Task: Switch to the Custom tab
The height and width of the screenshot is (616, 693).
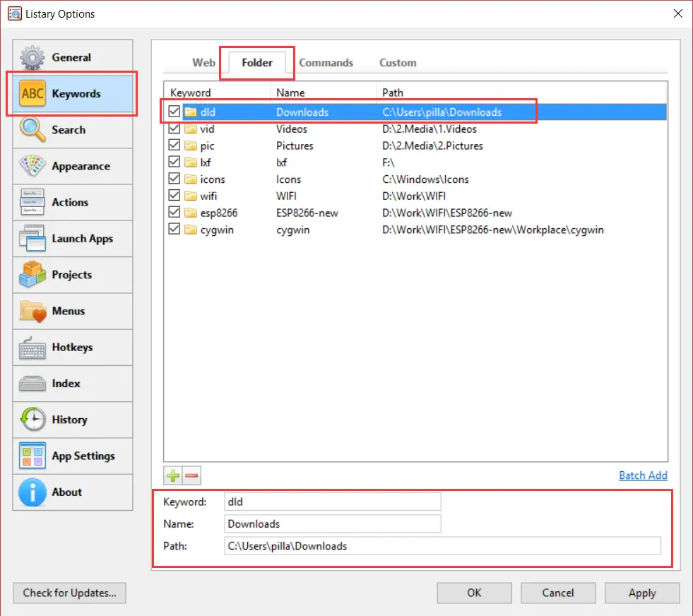Action: pos(398,63)
